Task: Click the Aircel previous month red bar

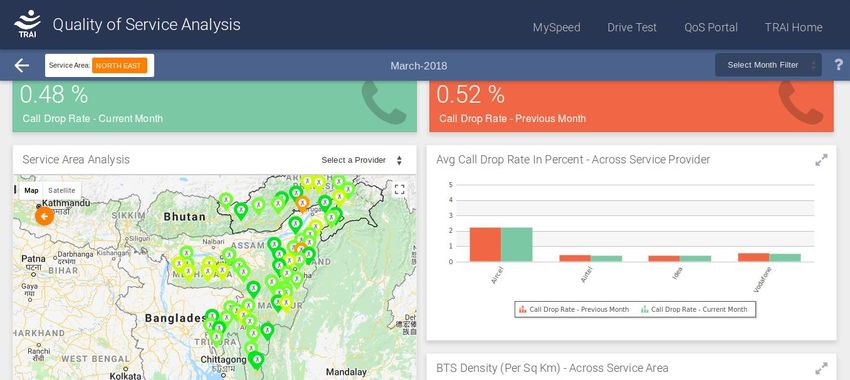Action: (485, 244)
